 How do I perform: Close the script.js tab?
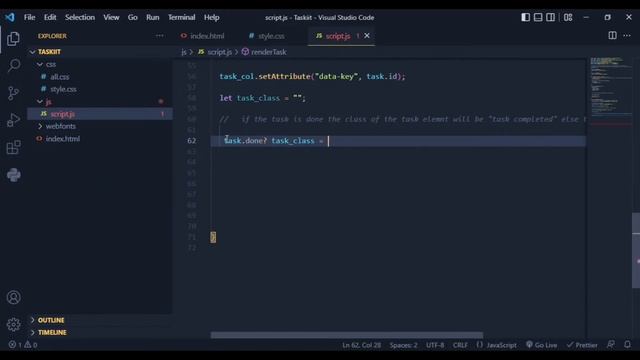[x=367, y=36]
